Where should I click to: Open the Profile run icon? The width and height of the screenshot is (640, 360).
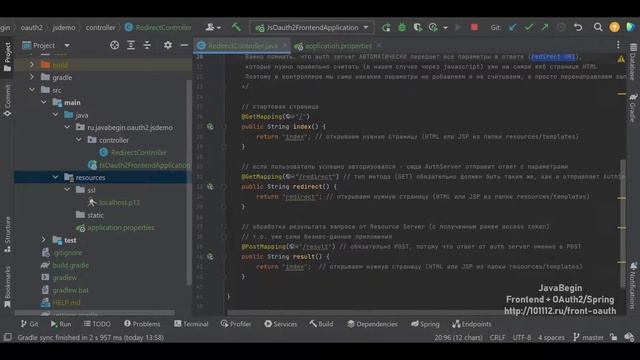(433, 27)
